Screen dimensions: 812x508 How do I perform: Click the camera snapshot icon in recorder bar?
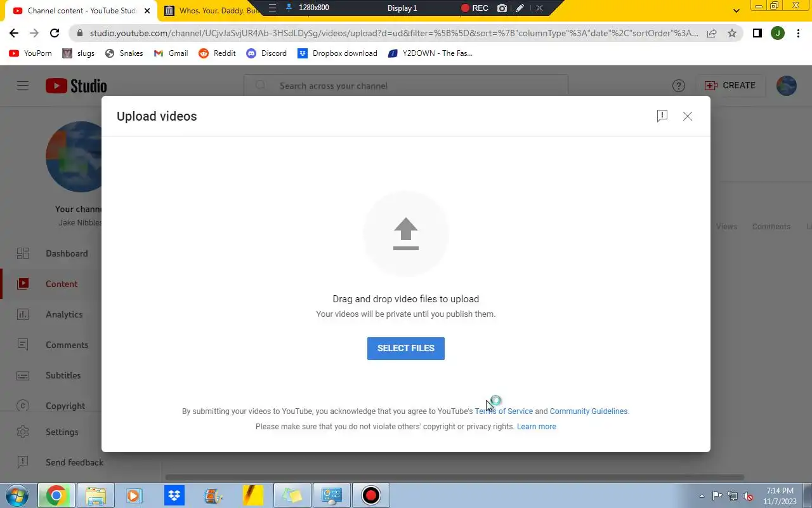502,8
